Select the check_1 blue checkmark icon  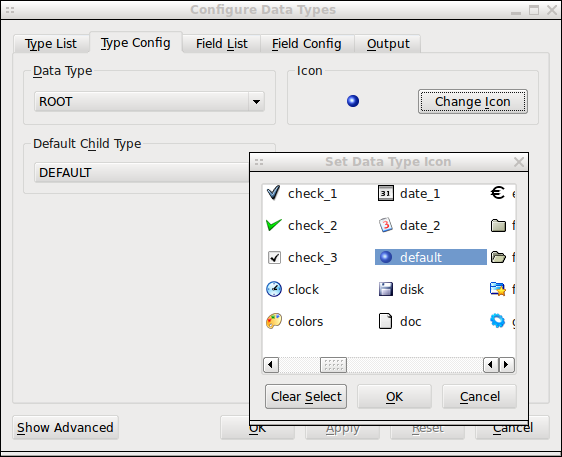tap(273, 194)
